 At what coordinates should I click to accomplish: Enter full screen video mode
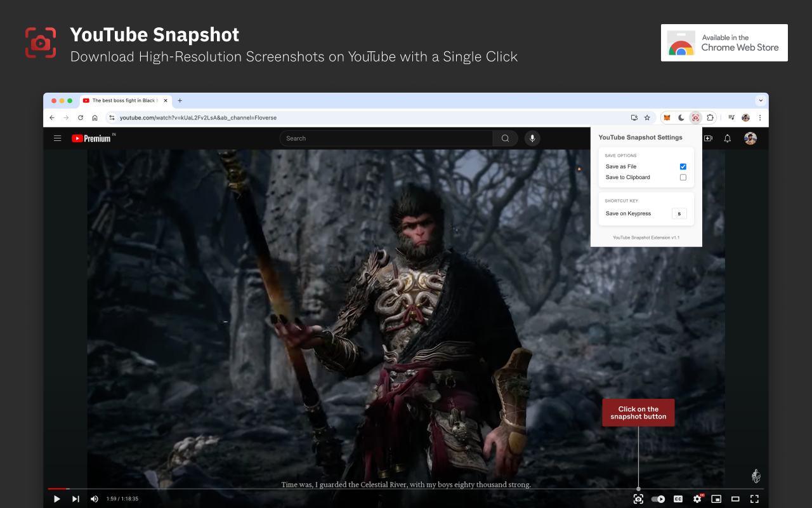point(754,499)
